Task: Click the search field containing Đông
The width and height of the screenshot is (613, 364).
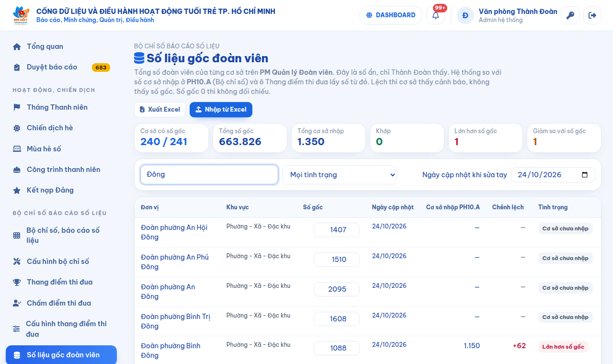Action: 209,175
